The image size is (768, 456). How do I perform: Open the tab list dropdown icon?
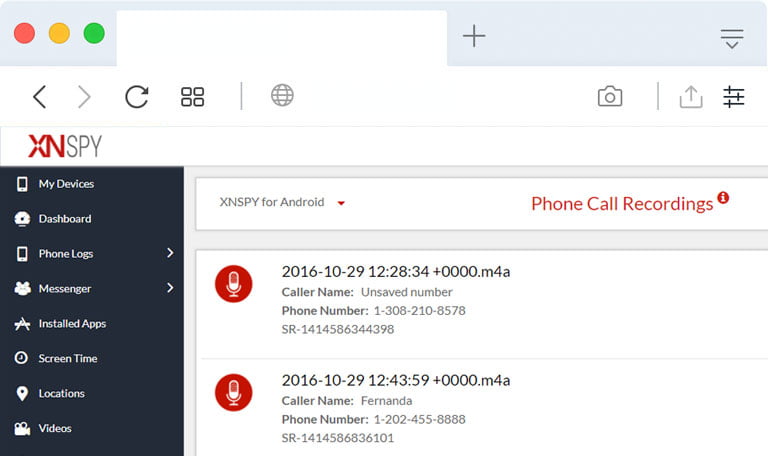(x=732, y=39)
